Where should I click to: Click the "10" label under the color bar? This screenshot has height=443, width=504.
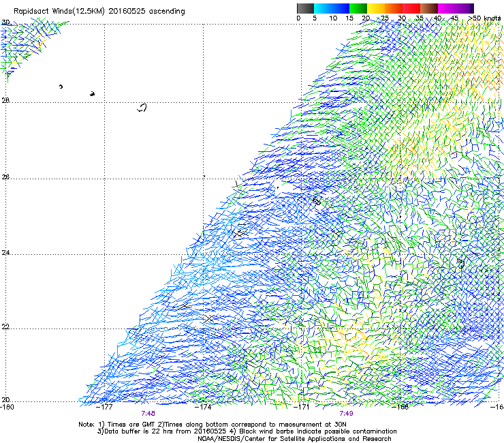[x=333, y=18]
